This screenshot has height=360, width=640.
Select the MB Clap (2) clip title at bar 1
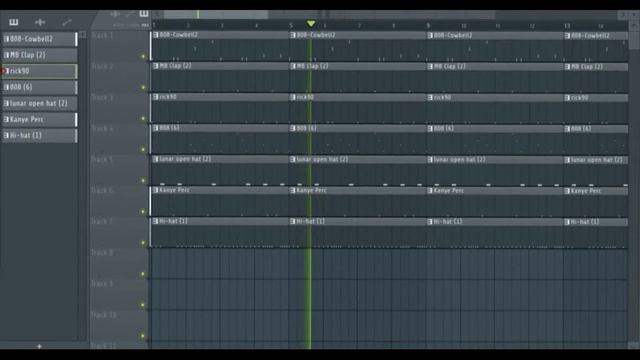(176, 66)
